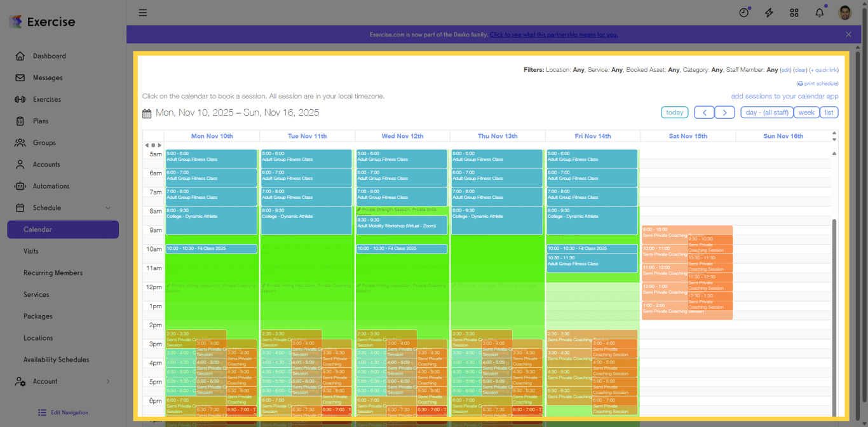Open the hamburger menu icon

tap(142, 12)
